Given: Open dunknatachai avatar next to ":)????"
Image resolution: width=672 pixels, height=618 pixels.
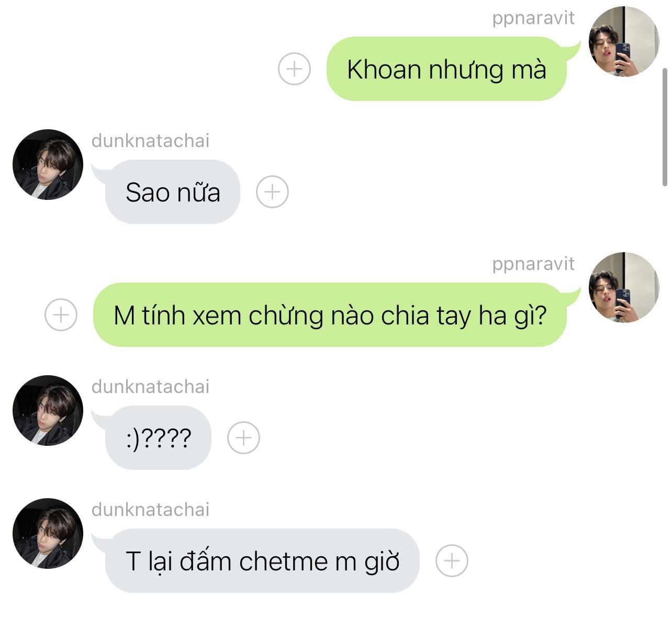Looking at the screenshot, I should click(48, 410).
